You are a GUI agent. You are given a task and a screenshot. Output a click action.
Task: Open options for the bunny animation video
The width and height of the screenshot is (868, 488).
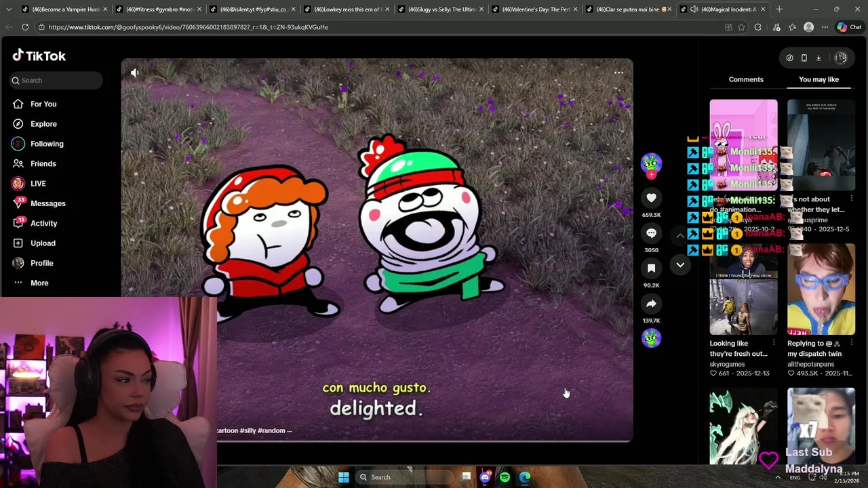(x=773, y=199)
